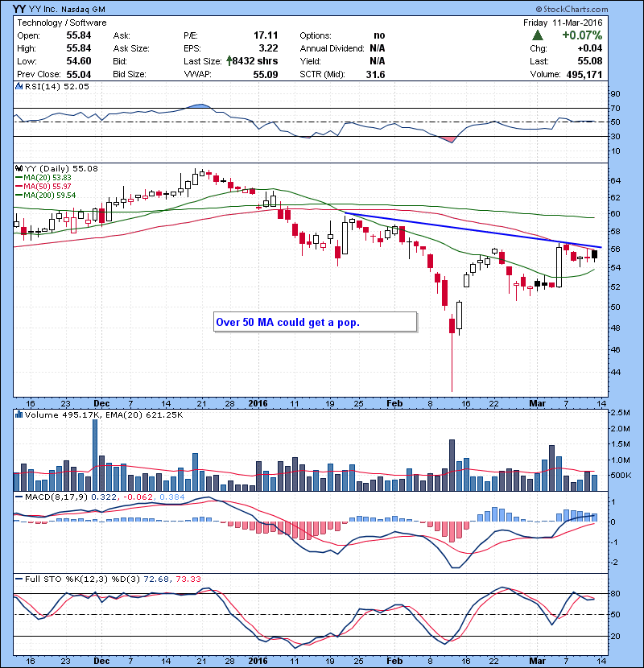This screenshot has height=668, width=644.
Task: Click the 'Over 50 MA could get a pop.' annotation
Action: (287, 323)
